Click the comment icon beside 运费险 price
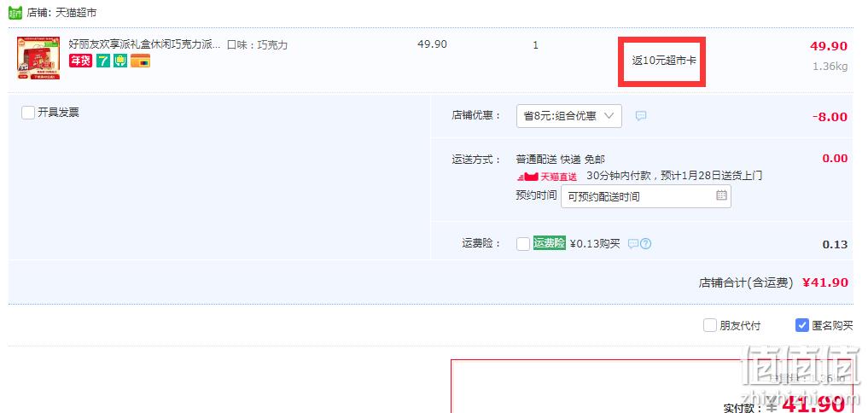Viewport: 868px width, 413px height. [x=633, y=243]
